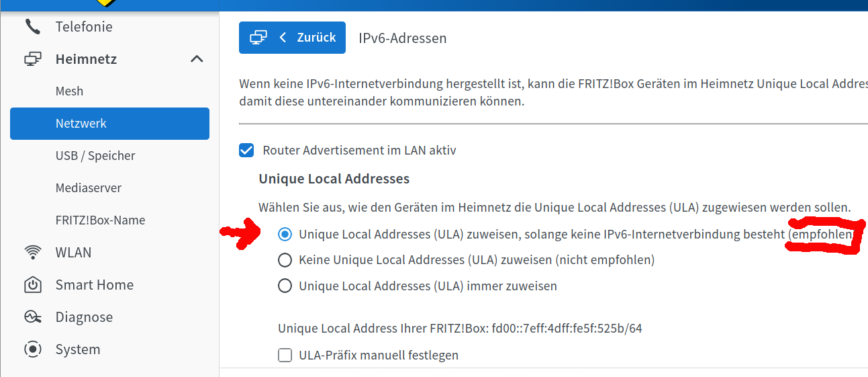Disable Router Advertisement im LAN aktiv checkbox

[246, 151]
